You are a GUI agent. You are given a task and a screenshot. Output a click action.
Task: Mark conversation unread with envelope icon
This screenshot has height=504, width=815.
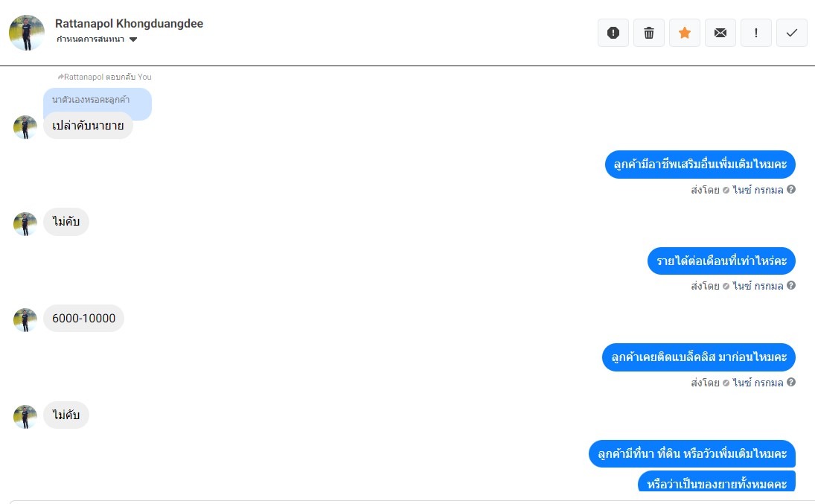click(720, 33)
